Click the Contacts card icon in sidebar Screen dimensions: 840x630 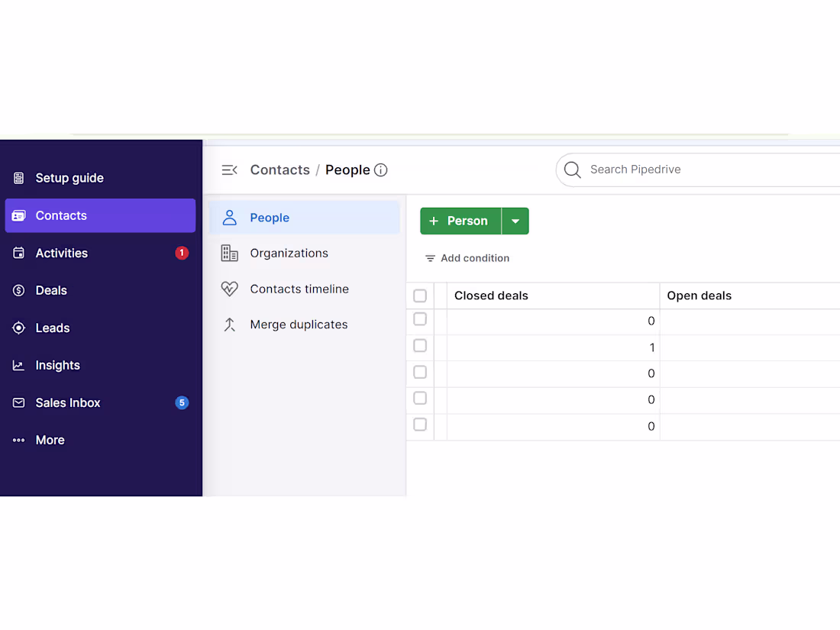(19, 215)
